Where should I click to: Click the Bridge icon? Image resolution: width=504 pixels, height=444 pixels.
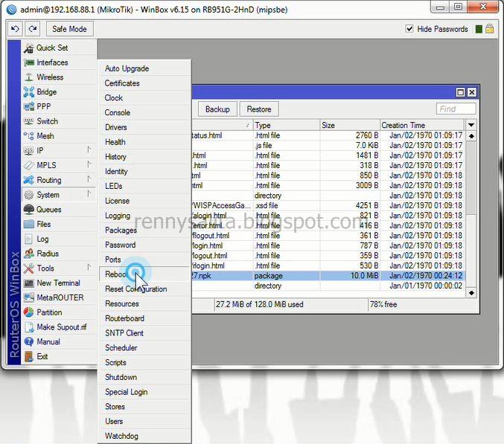(x=28, y=92)
